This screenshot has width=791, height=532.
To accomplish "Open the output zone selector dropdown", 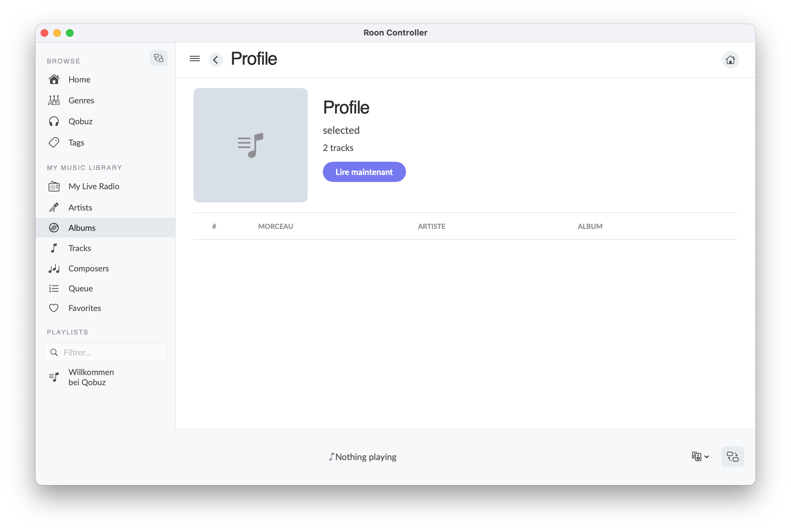I will (700, 456).
